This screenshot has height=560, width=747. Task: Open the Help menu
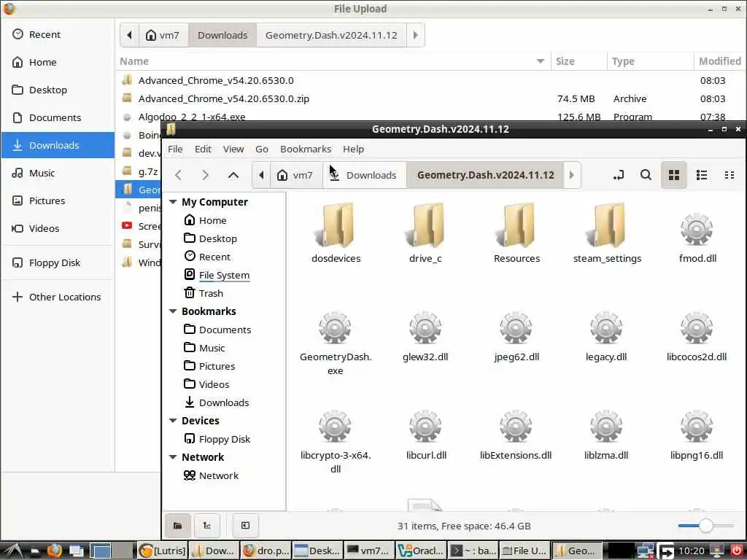(x=354, y=149)
